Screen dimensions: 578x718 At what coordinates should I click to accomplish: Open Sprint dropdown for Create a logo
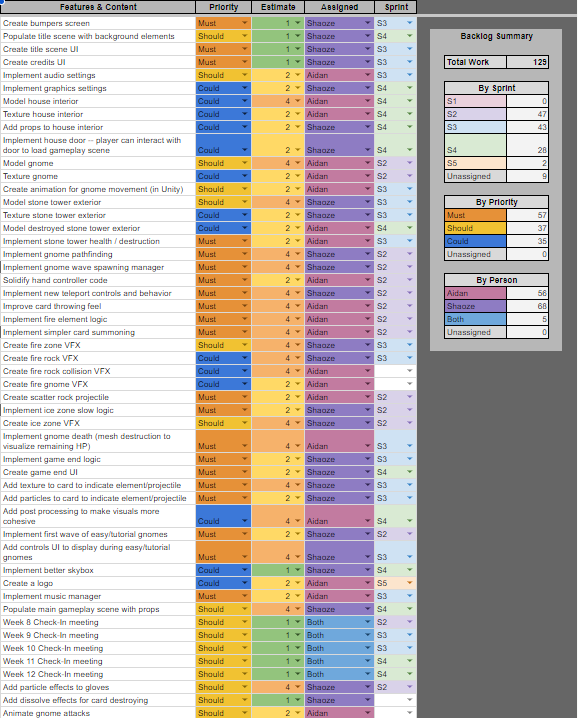pyautogui.click(x=409, y=583)
